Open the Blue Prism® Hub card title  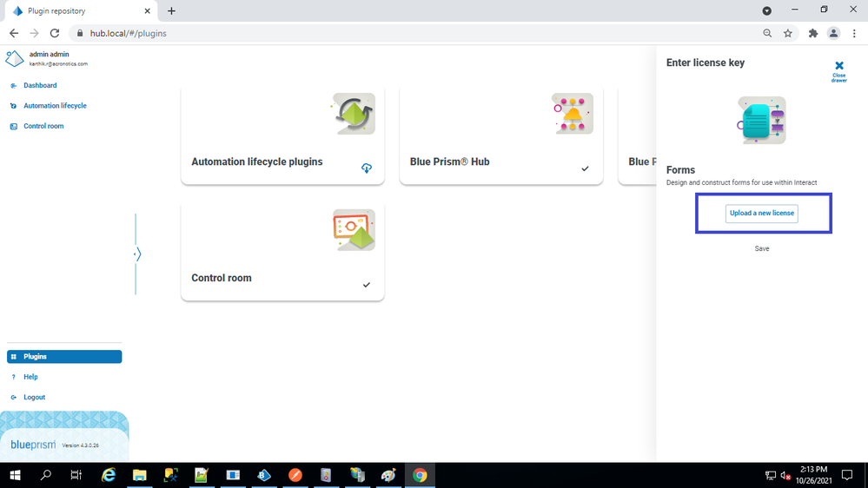point(449,162)
